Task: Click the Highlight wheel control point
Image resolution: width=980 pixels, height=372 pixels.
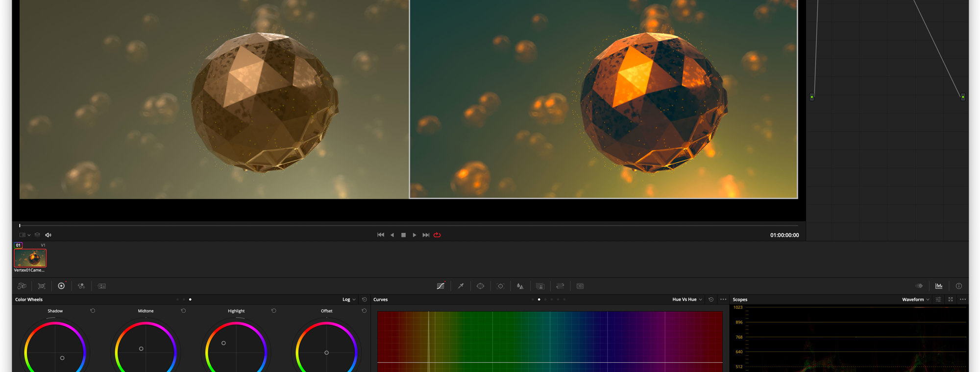Action: coord(223,343)
